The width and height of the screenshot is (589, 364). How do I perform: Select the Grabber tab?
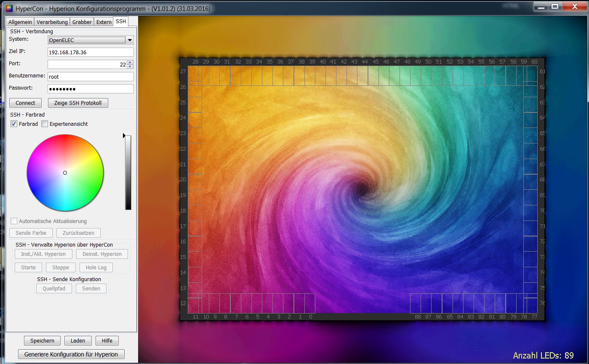(x=82, y=22)
